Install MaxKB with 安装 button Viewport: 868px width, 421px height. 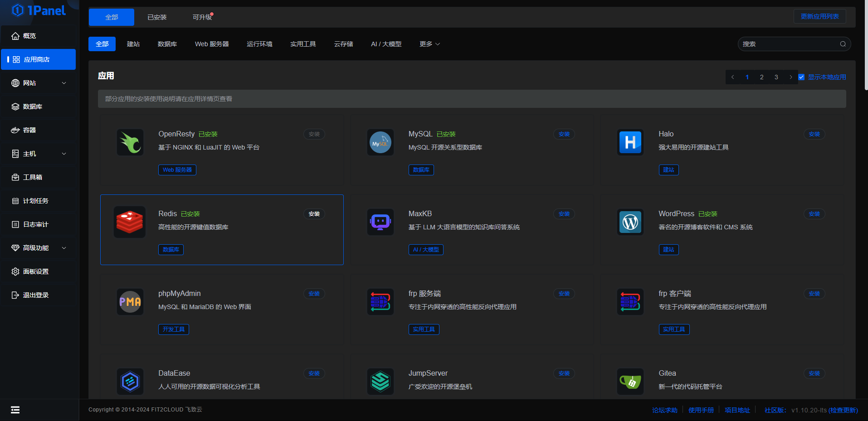click(x=564, y=214)
